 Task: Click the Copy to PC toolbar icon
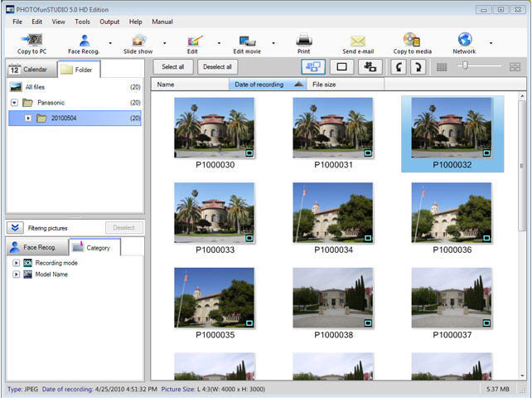point(31,43)
